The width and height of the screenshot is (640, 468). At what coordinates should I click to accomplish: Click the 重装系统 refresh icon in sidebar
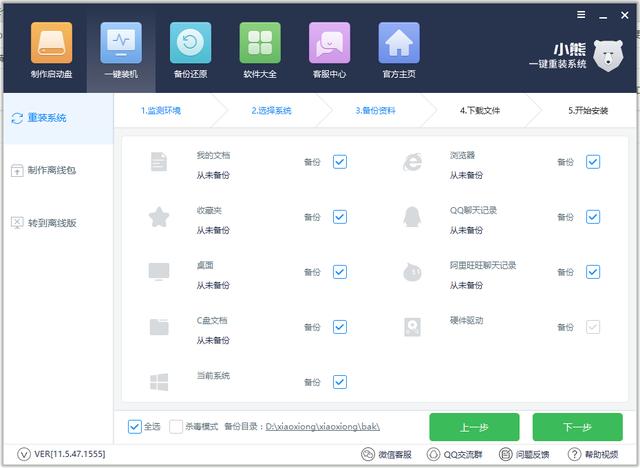pyautogui.click(x=17, y=118)
